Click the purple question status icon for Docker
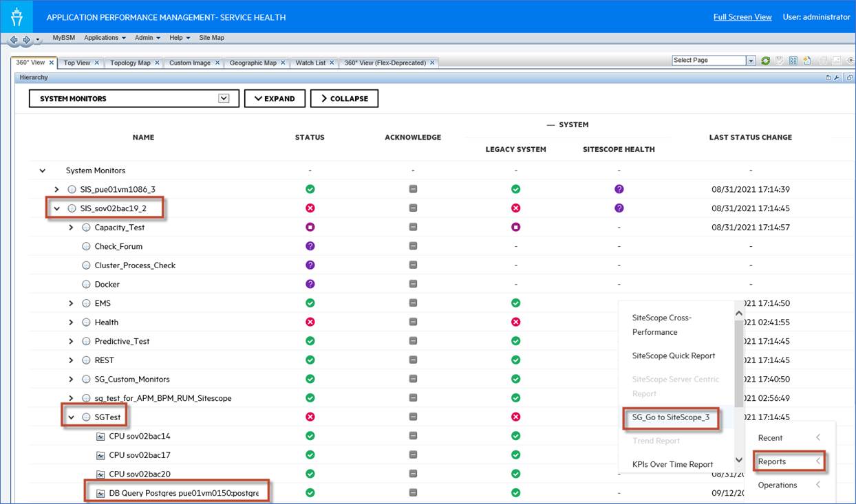Viewport: 856px width, 504px height. click(x=310, y=284)
